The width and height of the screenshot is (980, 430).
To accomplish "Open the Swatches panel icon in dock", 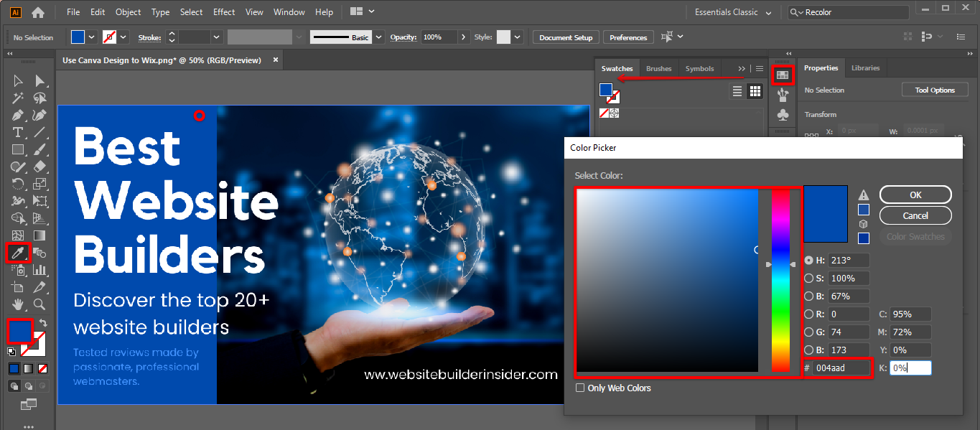I will pyautogui.click(x=783, y=75).
